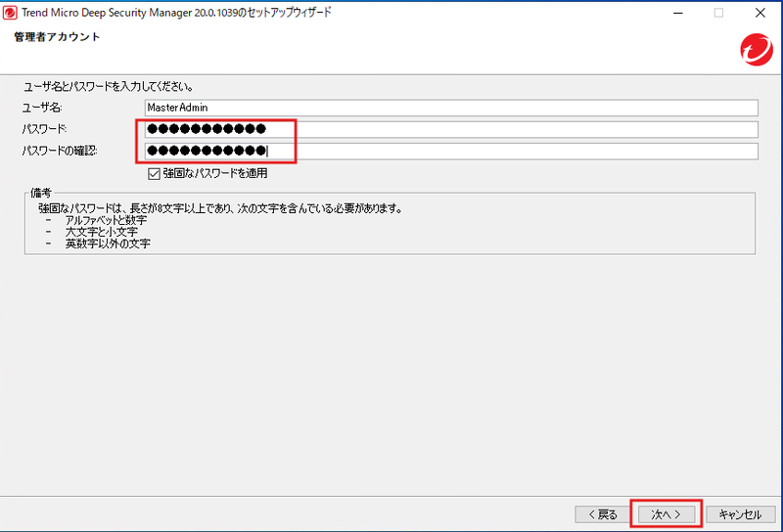Image resolution: width=783 pixels, height=532 pixels.
Task: Go back with the 戻る button
Action: click(x=603, y=514)
